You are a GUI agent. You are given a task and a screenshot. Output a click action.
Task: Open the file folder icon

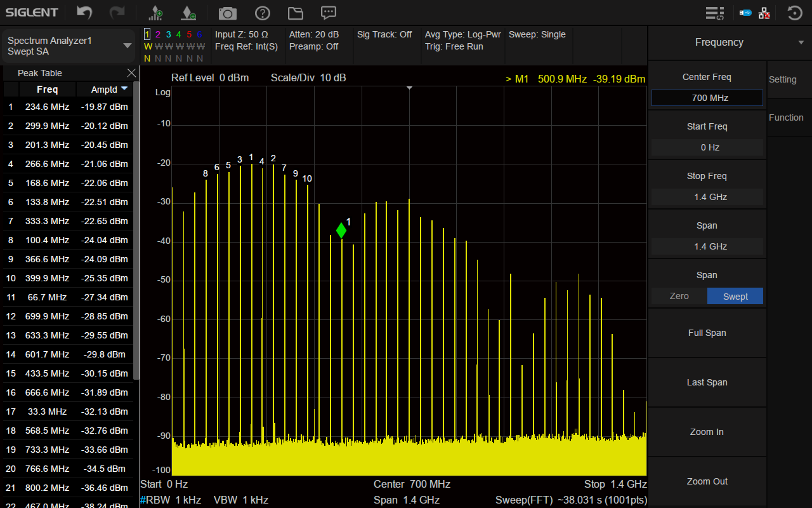(295, 13)
